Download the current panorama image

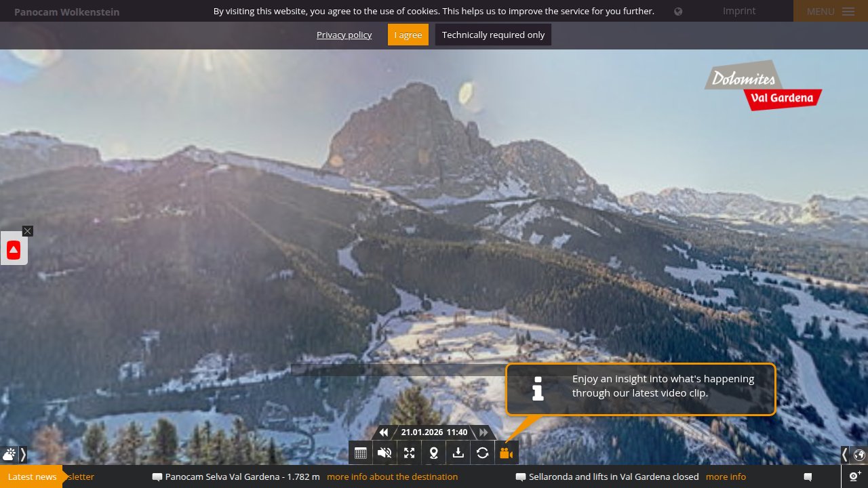458,453
